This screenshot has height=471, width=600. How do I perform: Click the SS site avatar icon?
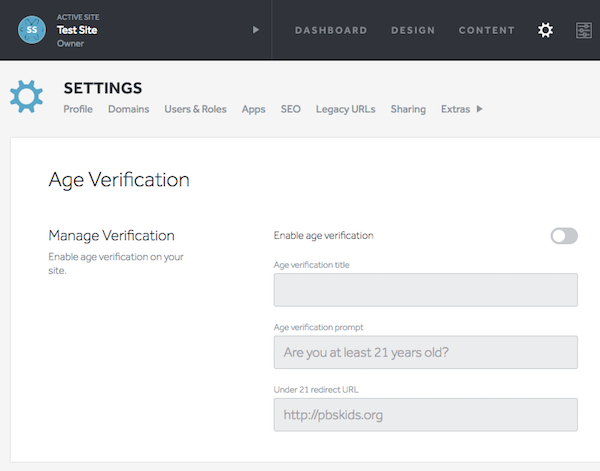(33, 30)
